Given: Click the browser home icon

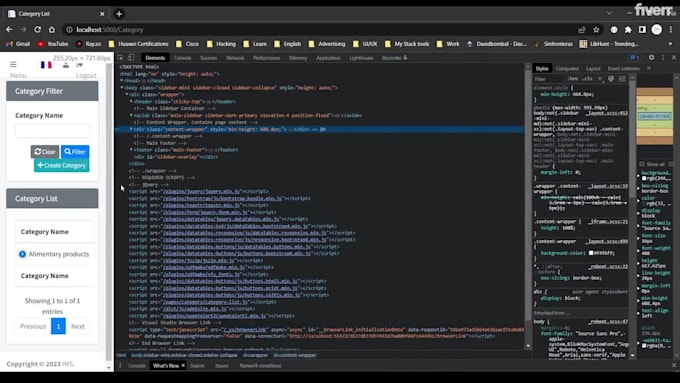Looking at the screenshot, I should pyautogui.click(x=52, y=29).
